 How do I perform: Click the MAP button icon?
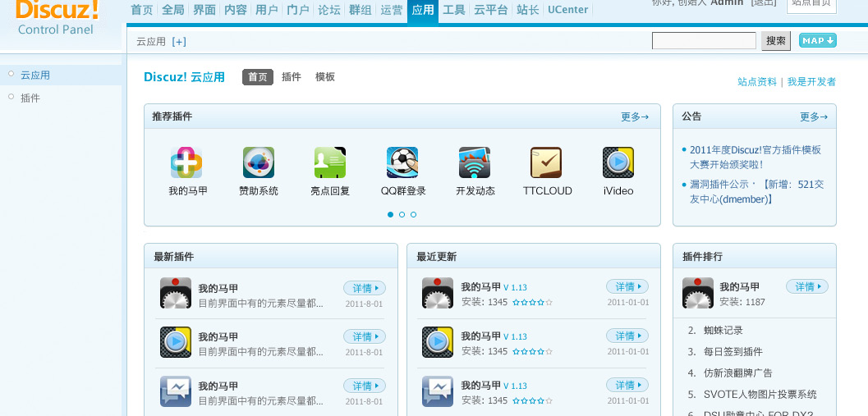click(x=818, y=40)
